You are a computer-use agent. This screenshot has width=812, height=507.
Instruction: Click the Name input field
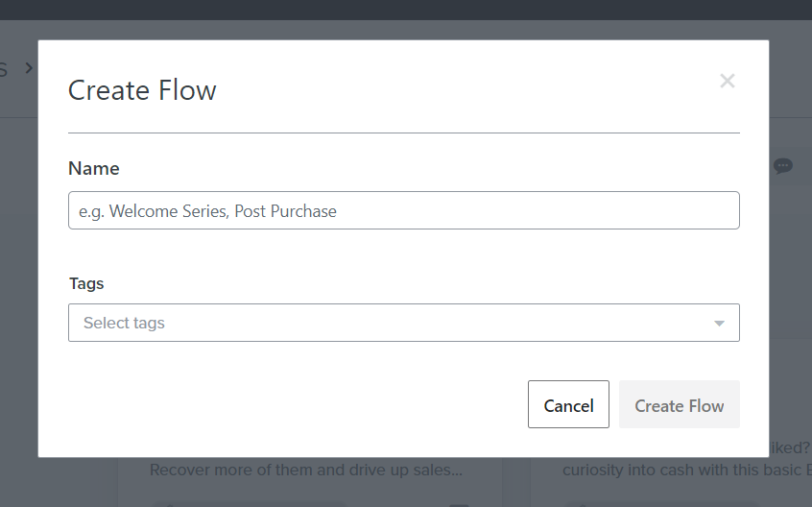(x=403, y=210)
